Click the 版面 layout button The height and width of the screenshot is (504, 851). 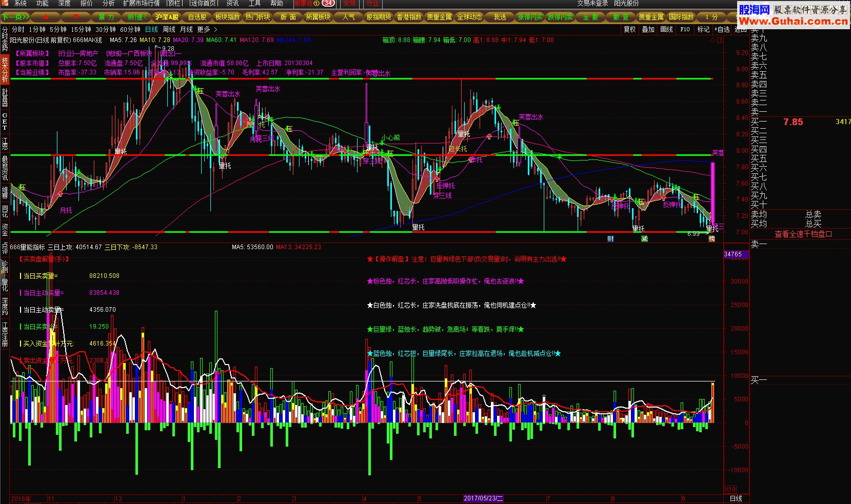288,17
